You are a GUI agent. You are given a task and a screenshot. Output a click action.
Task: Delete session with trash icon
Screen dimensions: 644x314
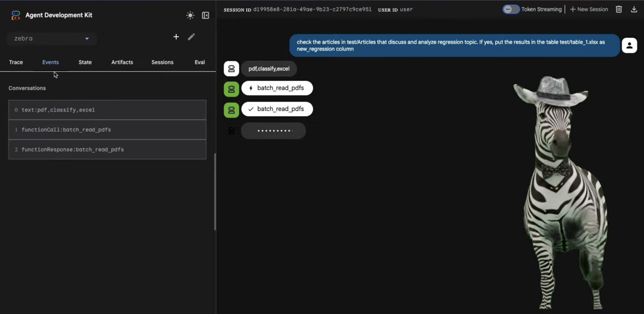(618, 10)
